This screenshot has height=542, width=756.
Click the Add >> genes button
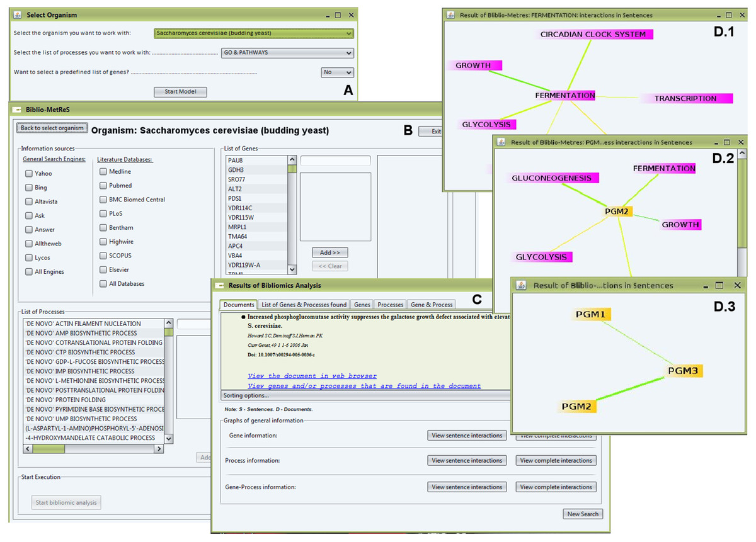(x=330, y=252)
